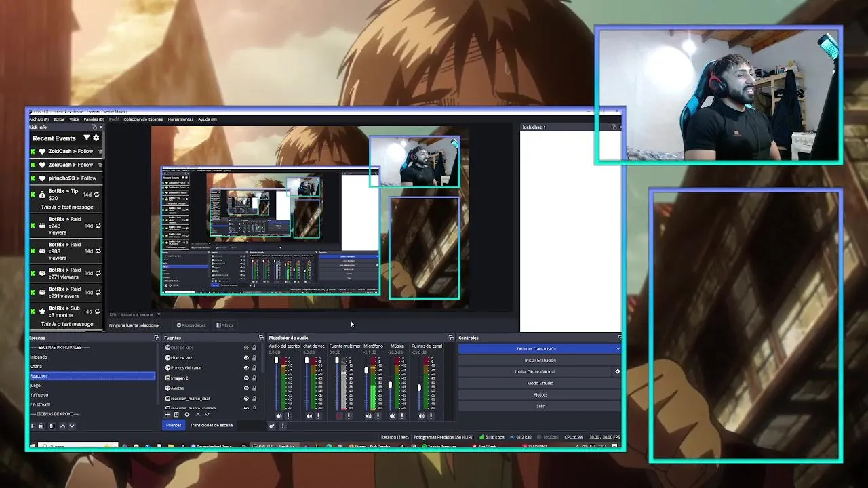Adjust the Música volume fader
The width and height of the screenshot is (868, 488).
click(x=390, y=385)
